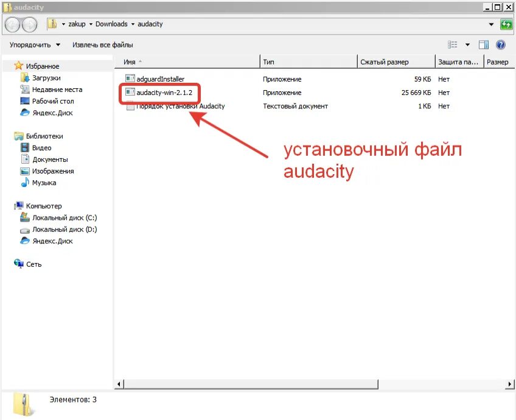Select Порядок установки Audacity text file
The height and width of the screenshot is (420, 516).
[180, 106]
